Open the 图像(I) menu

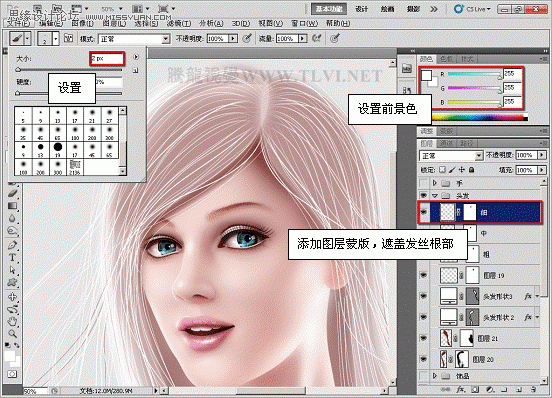[82, 23]
